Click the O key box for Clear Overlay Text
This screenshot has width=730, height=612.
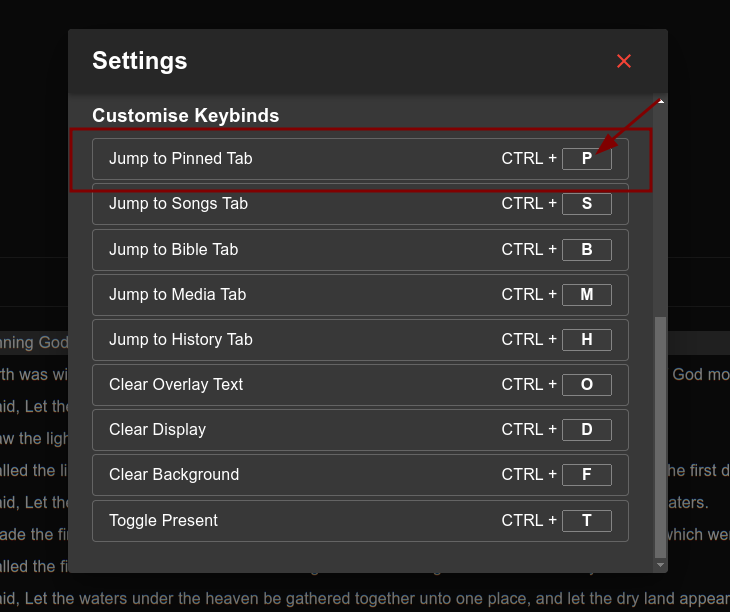click(586, 385)
